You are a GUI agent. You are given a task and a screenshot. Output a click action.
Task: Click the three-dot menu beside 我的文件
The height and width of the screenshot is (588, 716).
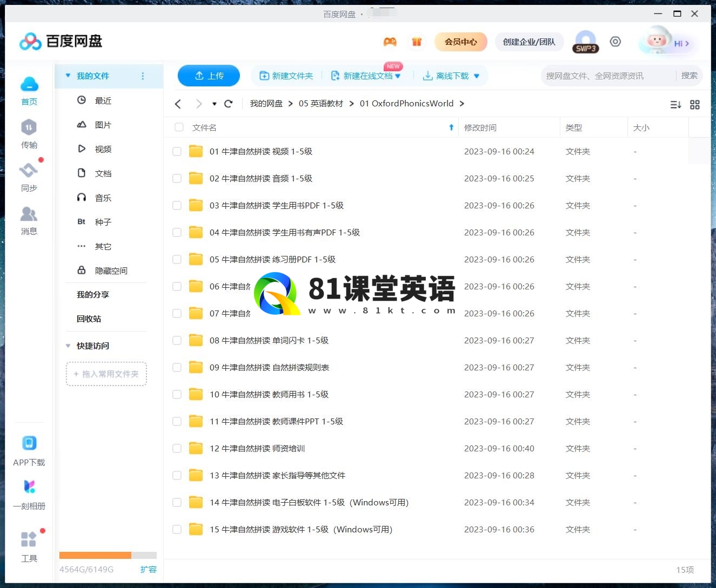click(x=143, y=76)
